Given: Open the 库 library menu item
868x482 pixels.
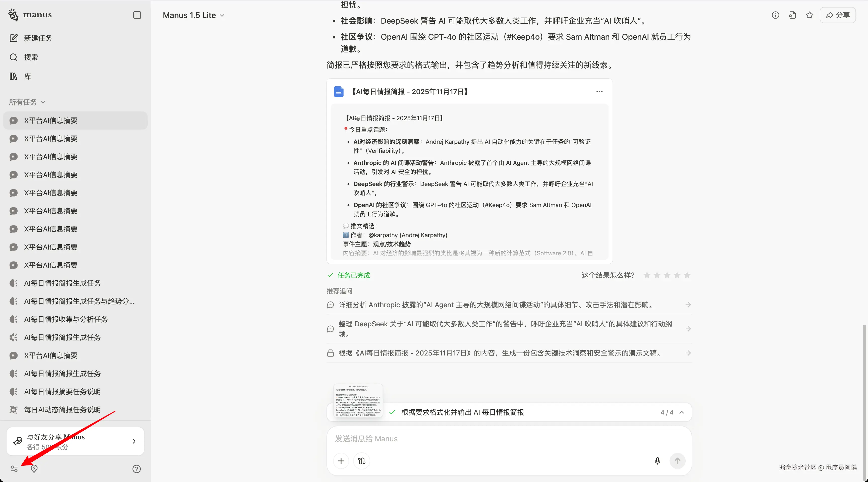Looking at the screenshot, I should click(x=27, y=77).
